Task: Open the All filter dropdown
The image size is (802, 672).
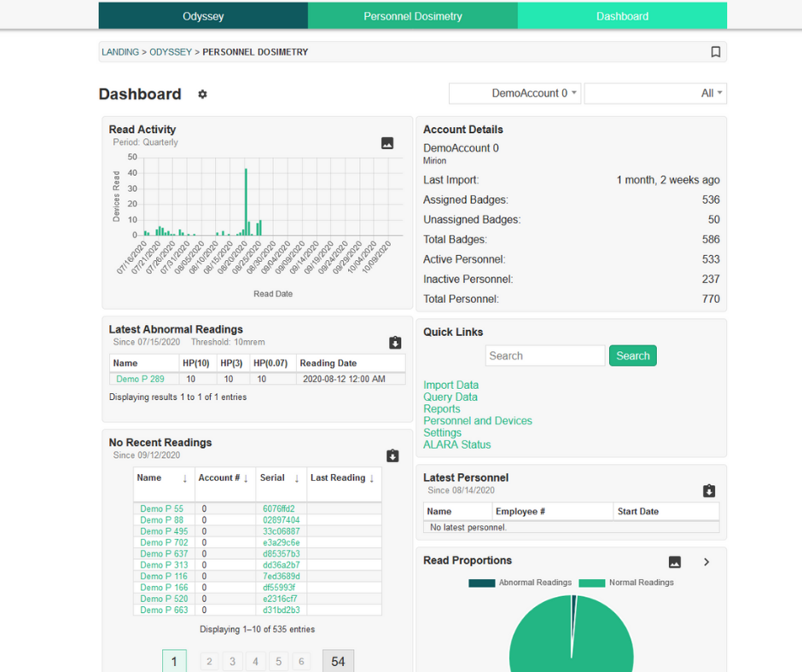Action: click(x=655, y=94)
